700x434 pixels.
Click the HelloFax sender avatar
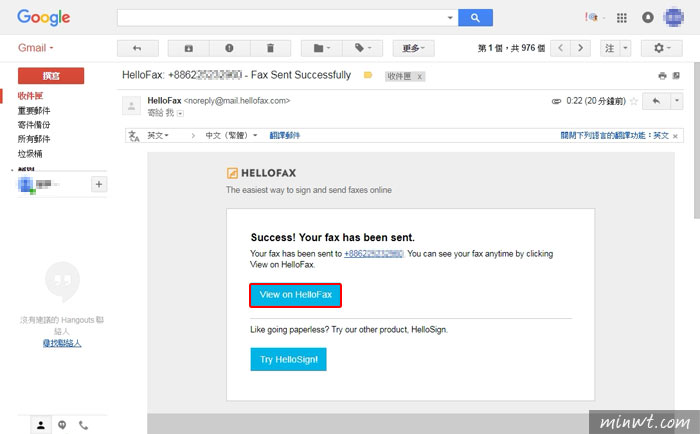[x=132, y=106]
